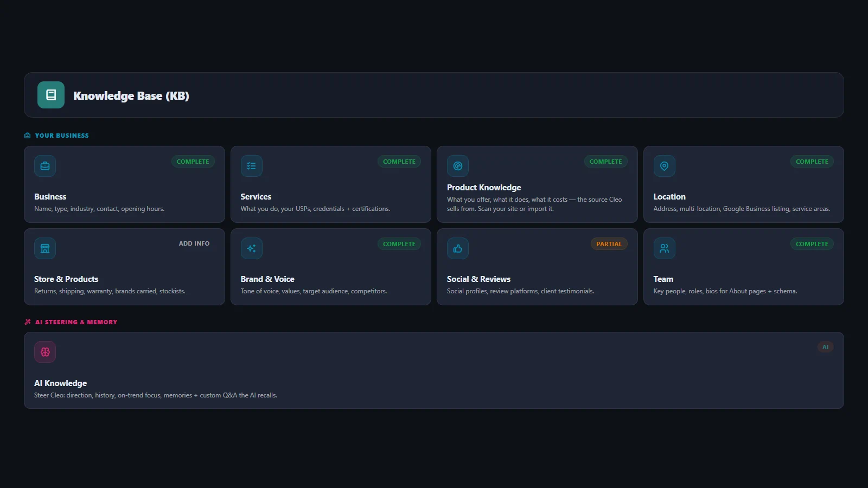Open the Business card title
Viewport: 868px width, 488px height.
click(50, 197)
